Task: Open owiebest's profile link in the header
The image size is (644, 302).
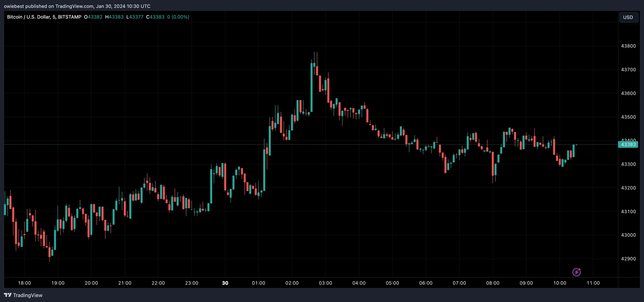Action: click(x=14, y=6)
